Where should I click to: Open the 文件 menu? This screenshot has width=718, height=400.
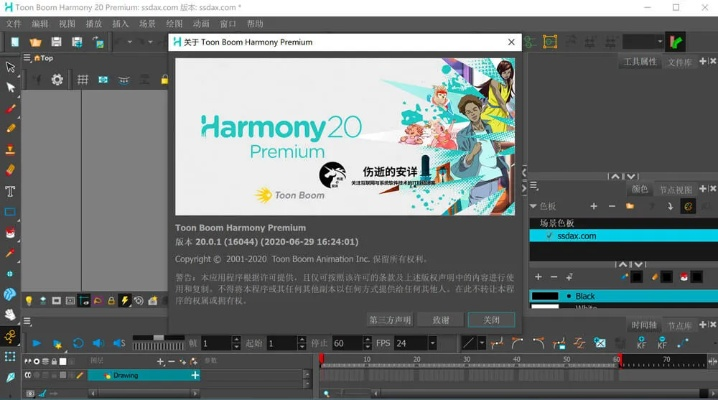(x=13, y=24)
